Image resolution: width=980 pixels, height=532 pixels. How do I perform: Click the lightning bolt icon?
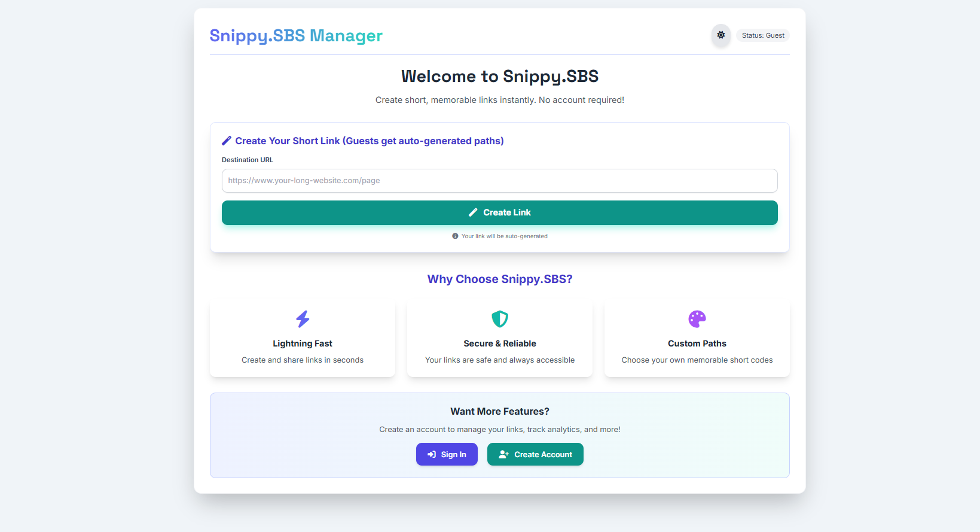point(303,319)
